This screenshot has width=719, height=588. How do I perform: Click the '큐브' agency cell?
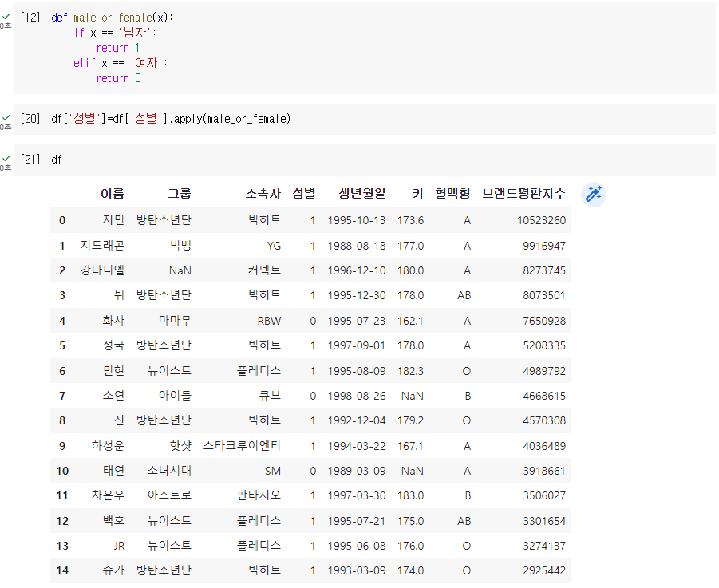(270, 395)
